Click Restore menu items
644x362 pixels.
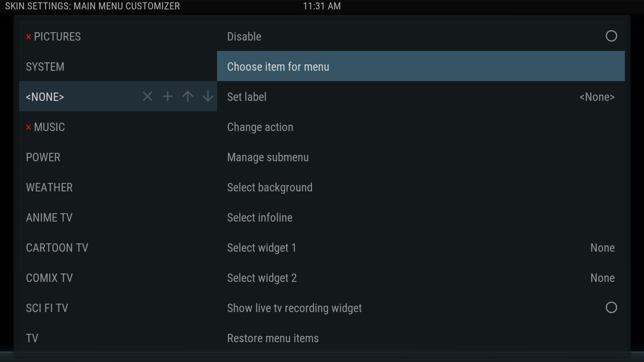coord(273,338)
